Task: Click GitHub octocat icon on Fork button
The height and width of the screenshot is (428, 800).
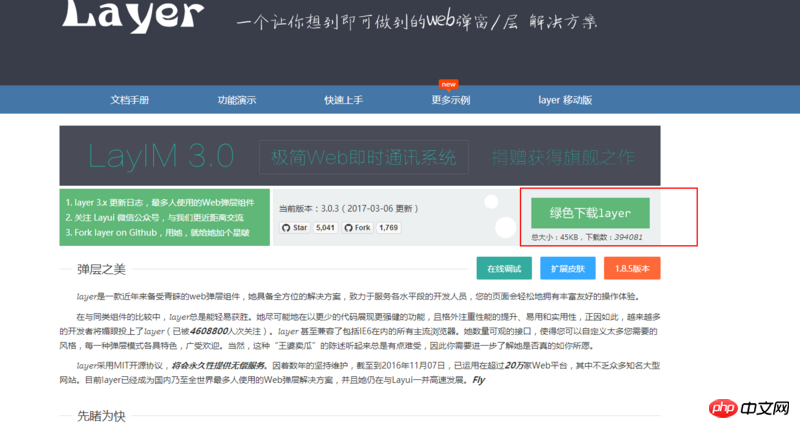Action: 348,228
